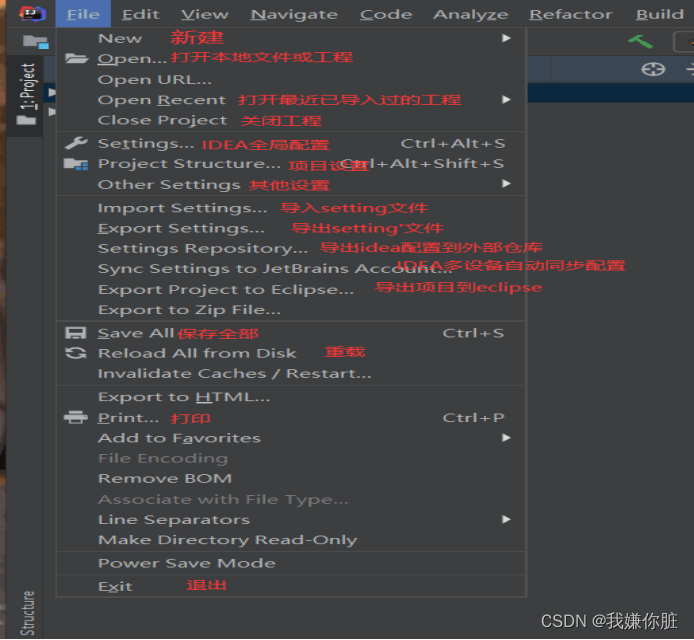
Task: Open Project Structure... entry
Action: tap(291, 164)
